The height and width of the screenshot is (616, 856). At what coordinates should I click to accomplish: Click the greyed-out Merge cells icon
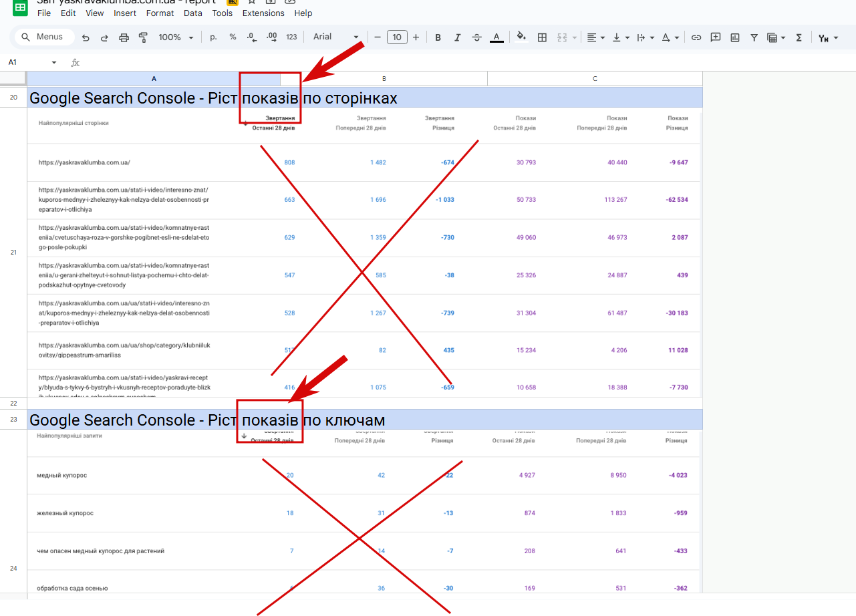click(561, 37)
